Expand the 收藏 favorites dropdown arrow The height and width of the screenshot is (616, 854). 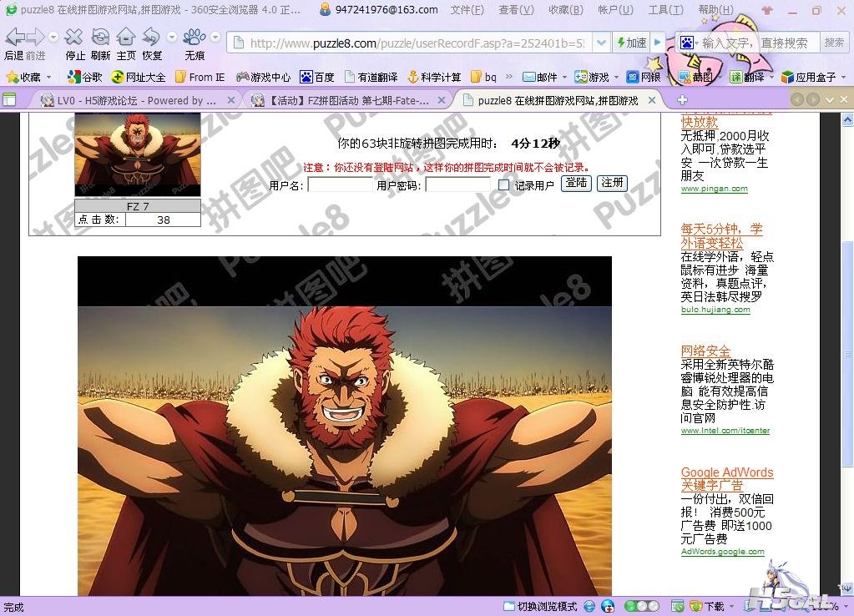(x=48, y=78)
